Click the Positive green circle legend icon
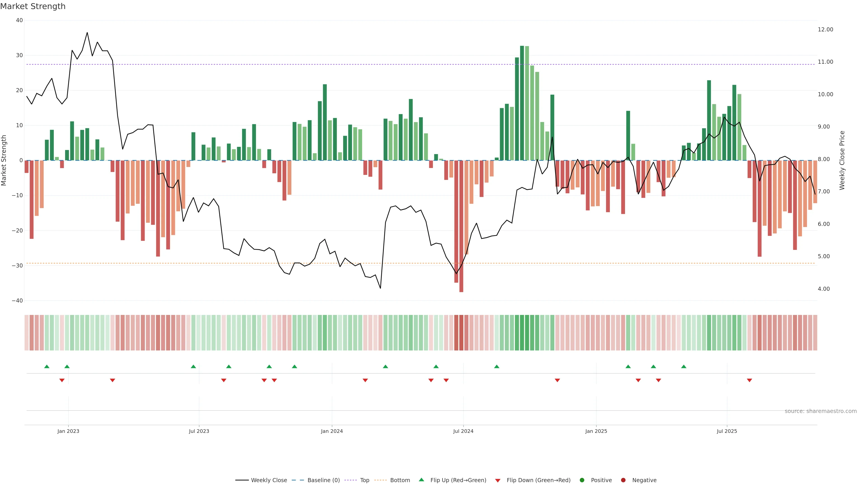This screenshot has width=868, height=488. coord(582,480)
